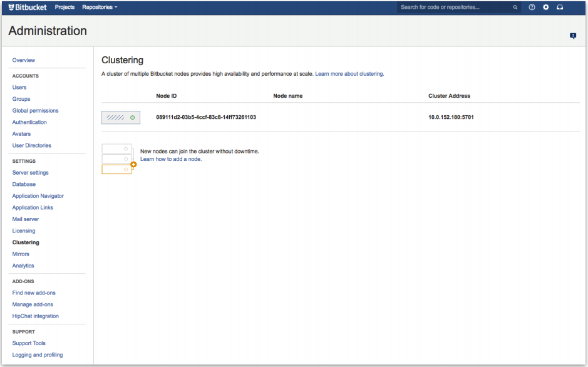The width and height of the screenshot is (588, 367).
Task: Open the Database settings page
Action: pos(24,185)
